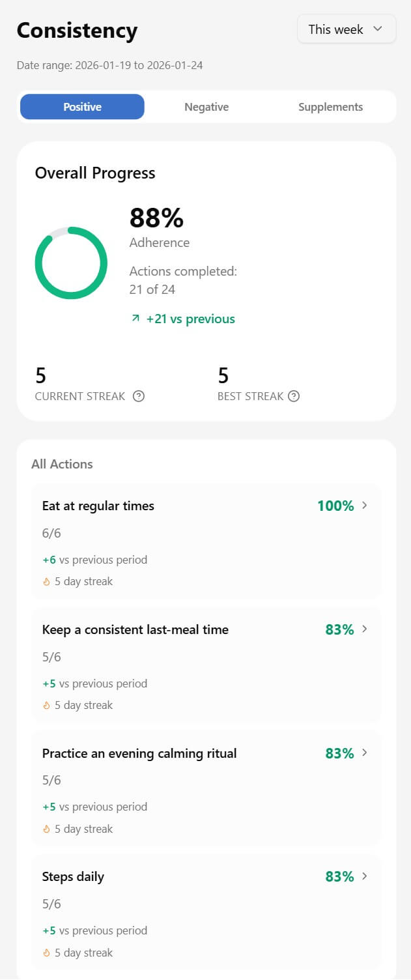Viewport: 411px width, 980px height.
Task: Open Steps daily action details
Action: point(73,877)
